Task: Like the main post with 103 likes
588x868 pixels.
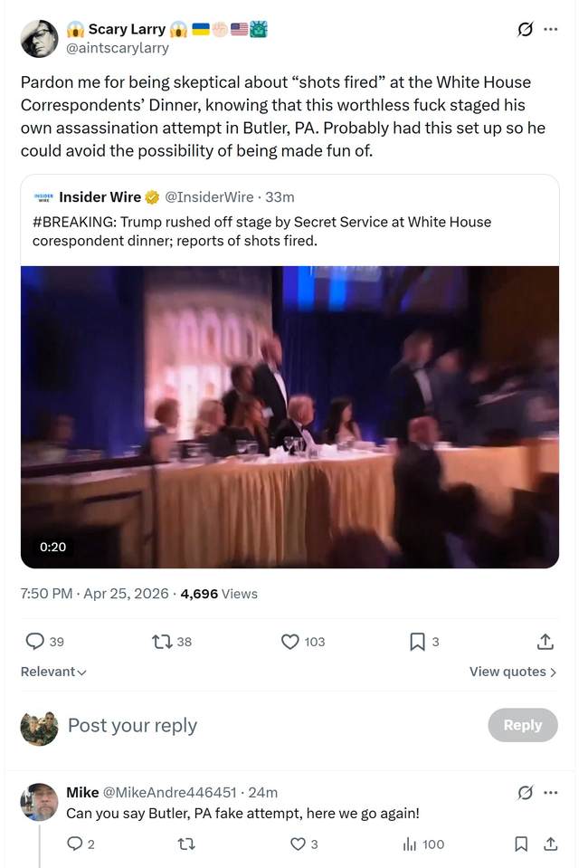Action: point(290,642)
